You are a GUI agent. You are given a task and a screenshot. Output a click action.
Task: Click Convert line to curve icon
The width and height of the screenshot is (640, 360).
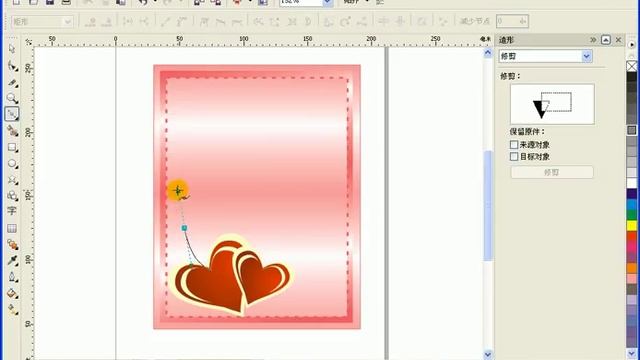[182, 22]
